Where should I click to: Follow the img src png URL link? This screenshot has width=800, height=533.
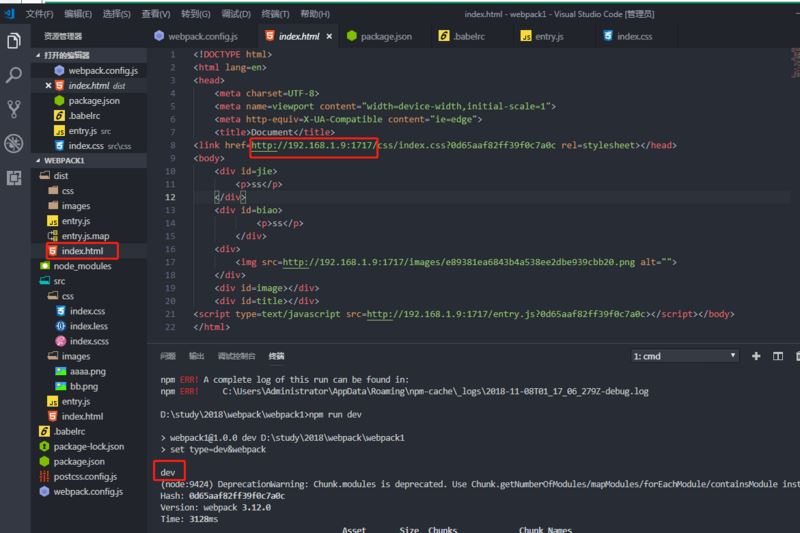(x=459, y=262)
